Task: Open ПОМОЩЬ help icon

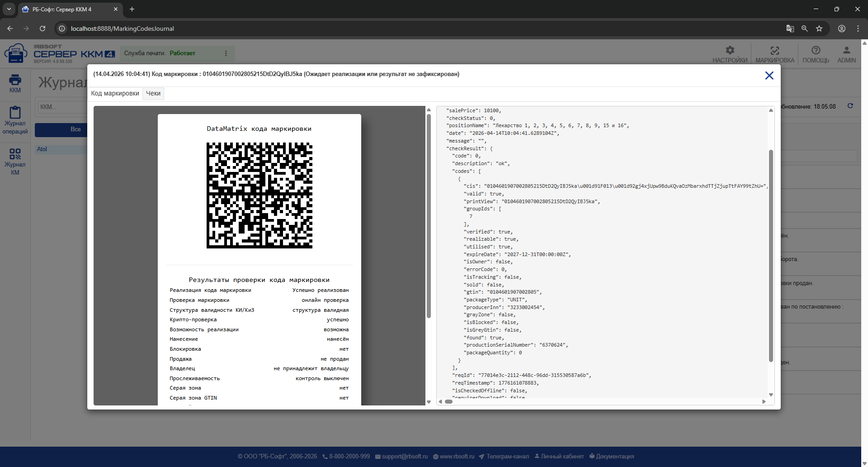Action: tap(816, 54)
